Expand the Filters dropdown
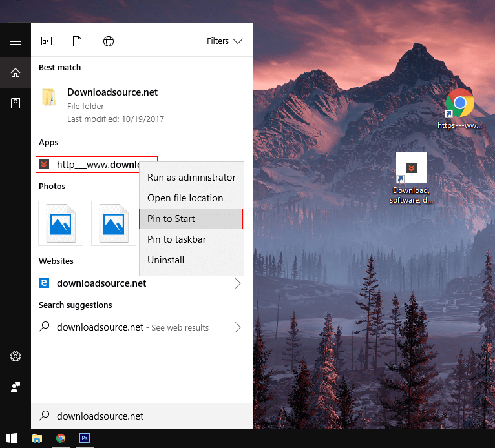This screenshot has width=495, height=448. point(224,41)
